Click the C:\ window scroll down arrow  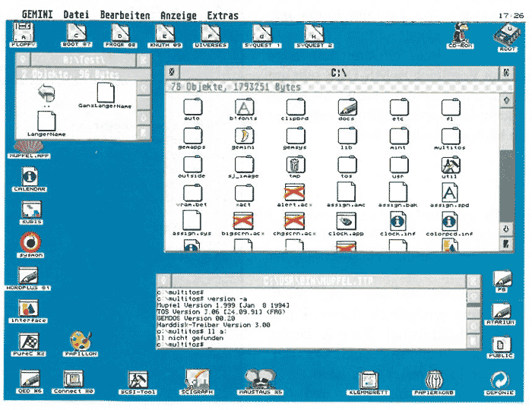pyautogui.click(x=505, y=229)
